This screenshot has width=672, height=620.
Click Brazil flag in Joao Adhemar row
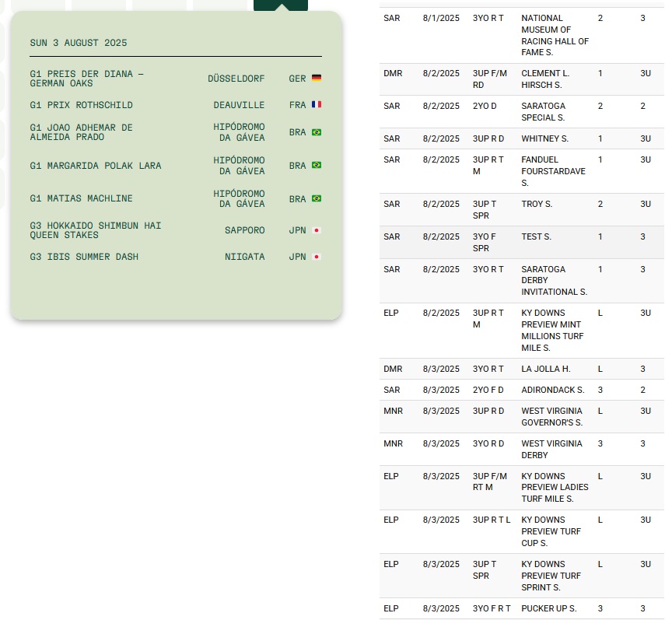317,132
